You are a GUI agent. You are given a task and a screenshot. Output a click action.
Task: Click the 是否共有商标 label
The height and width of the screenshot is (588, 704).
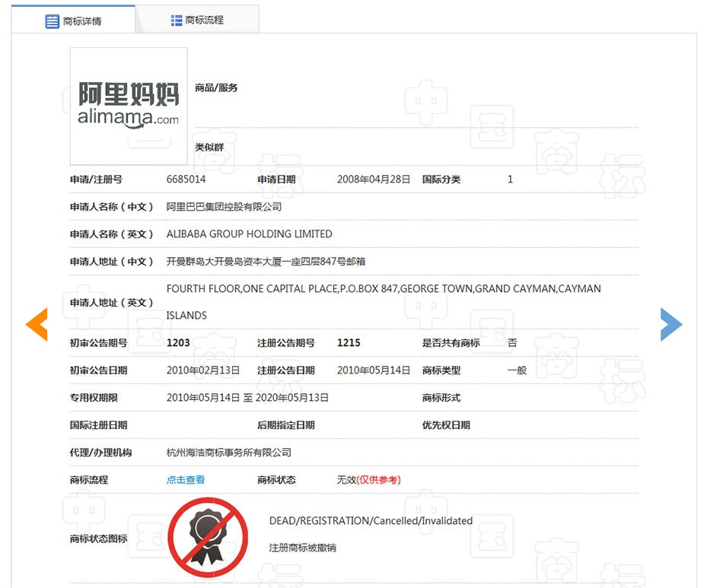tap(451, 343)
